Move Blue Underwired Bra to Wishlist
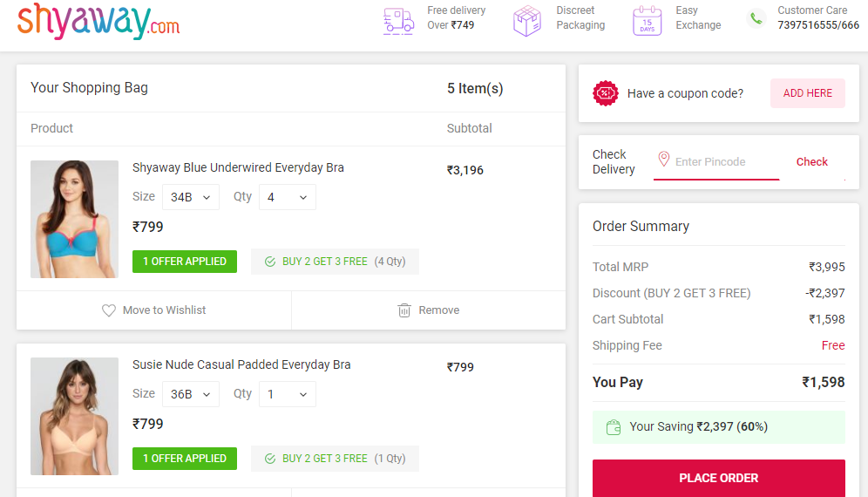 coord(154,310)
